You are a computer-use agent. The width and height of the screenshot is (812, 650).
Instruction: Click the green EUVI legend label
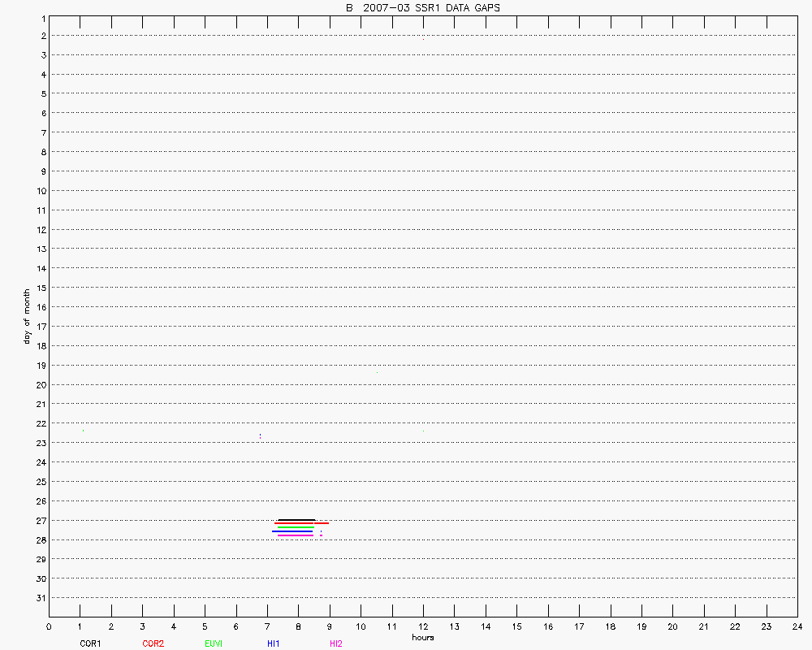(214, 643)
